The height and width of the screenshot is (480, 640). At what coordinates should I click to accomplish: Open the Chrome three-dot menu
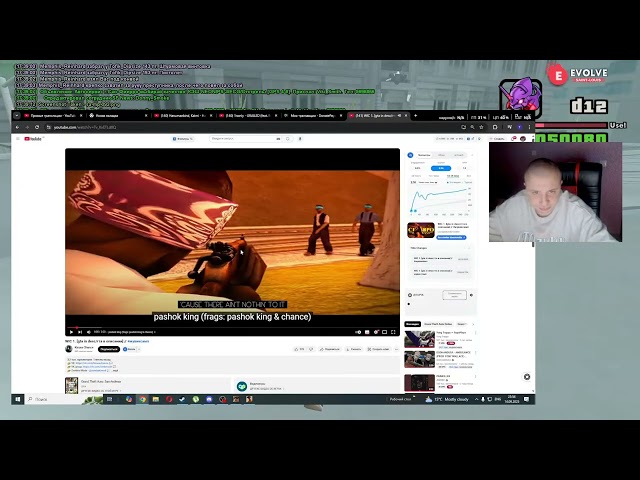[x=529, y=127]
